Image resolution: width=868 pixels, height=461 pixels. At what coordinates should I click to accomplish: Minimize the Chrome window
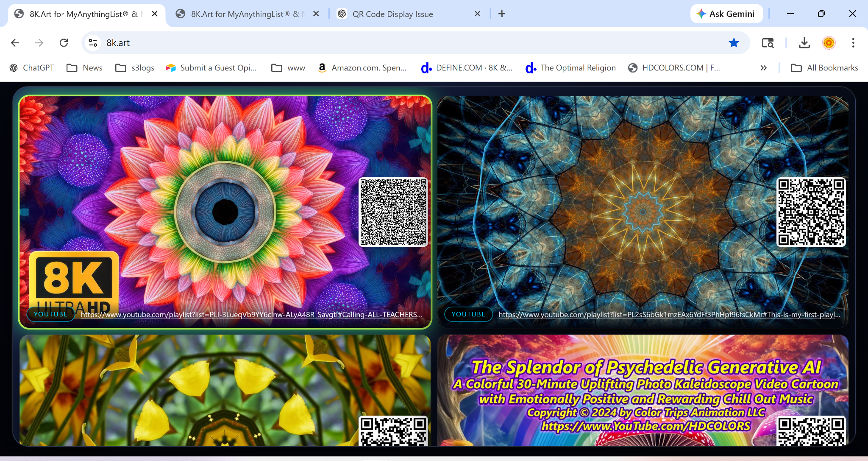790,14
